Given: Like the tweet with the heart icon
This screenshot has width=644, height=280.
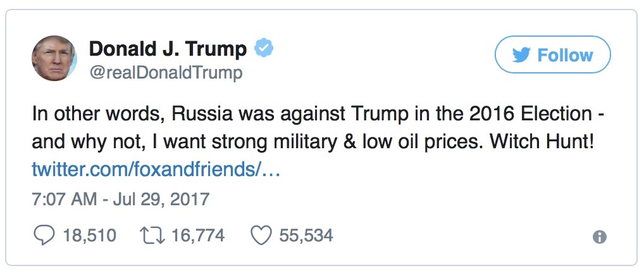Looking at the screenshot, I should coord(261,236).
